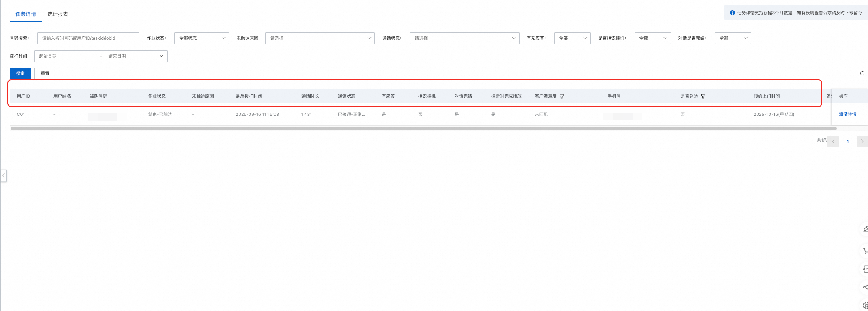Click the 被叫号码 column header
868x311 pixels.
coord(98,96)
